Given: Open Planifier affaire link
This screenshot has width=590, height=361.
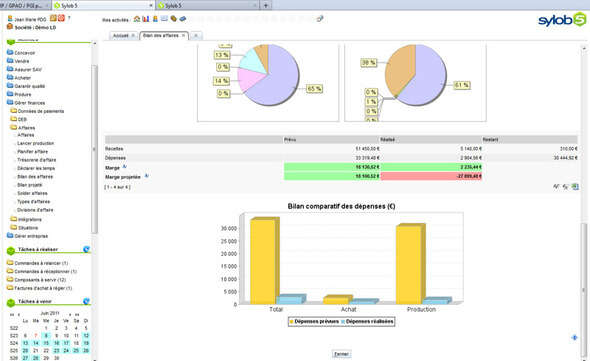Looking at the screenshot, I should point(33,152).
